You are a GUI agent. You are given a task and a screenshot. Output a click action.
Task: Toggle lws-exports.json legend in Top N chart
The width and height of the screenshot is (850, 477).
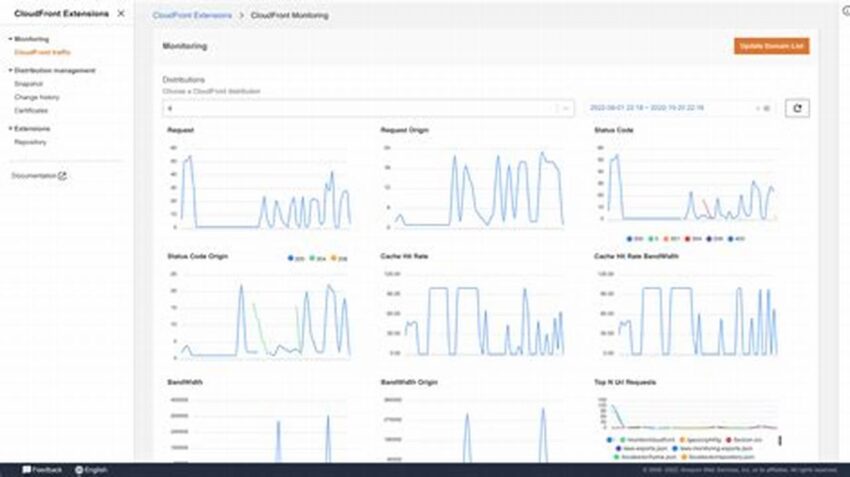(x=641, y=449)
